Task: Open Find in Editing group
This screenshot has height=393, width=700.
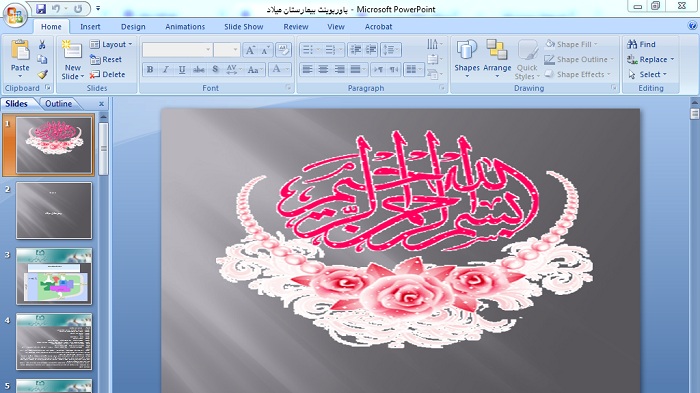Action: 642,44
